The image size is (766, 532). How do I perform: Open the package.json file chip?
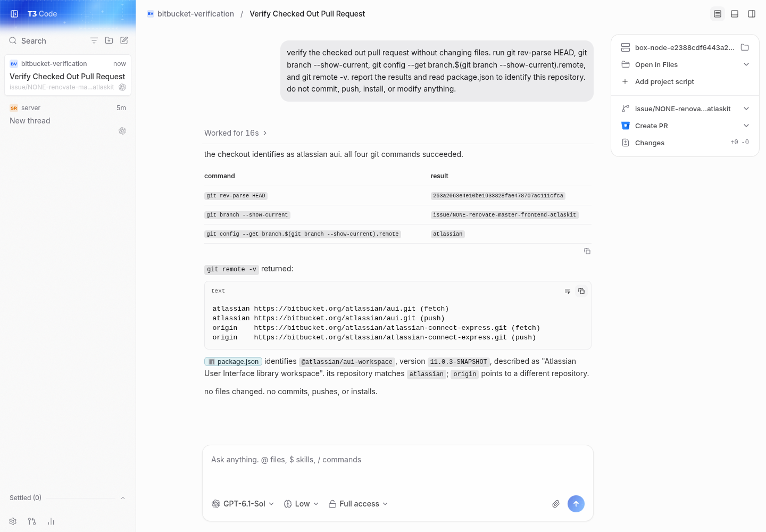pos(233,362)
